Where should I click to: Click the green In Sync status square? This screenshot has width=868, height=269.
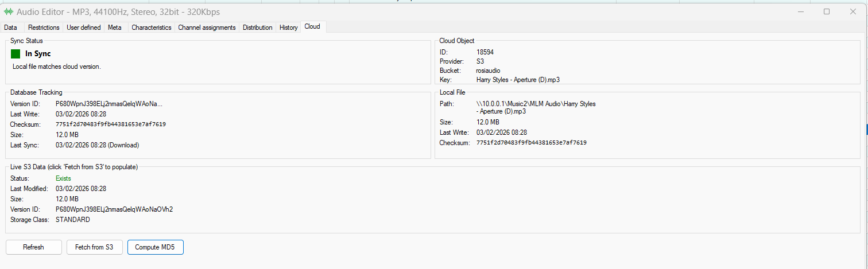pyautogui.click(x=15, y=54)
